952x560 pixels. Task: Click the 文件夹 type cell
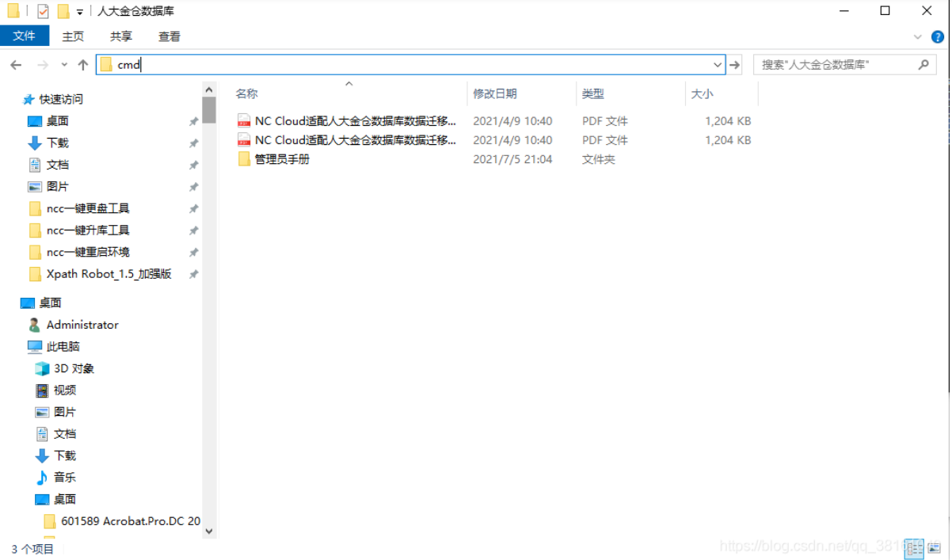click(x=599, y=159)
